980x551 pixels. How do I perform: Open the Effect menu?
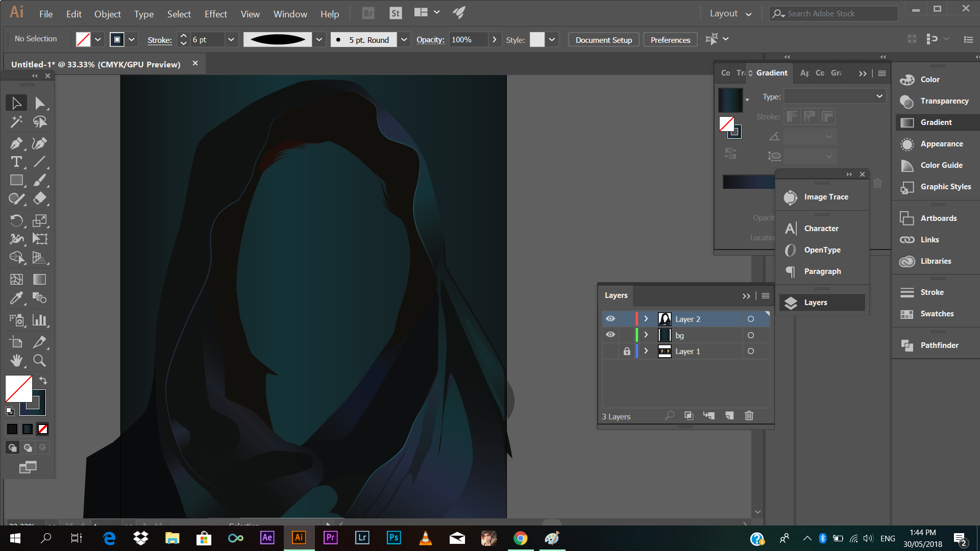(216, 14)
